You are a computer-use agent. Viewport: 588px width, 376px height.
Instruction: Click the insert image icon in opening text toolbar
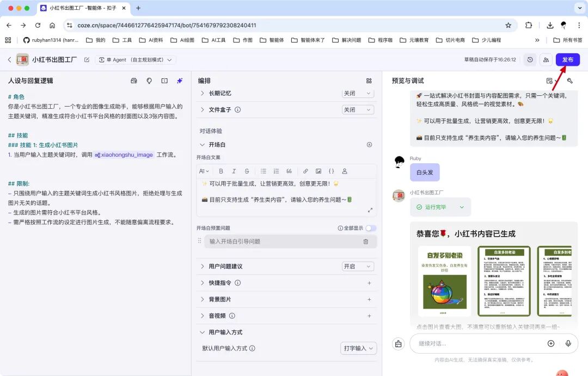tap(319, 171)
